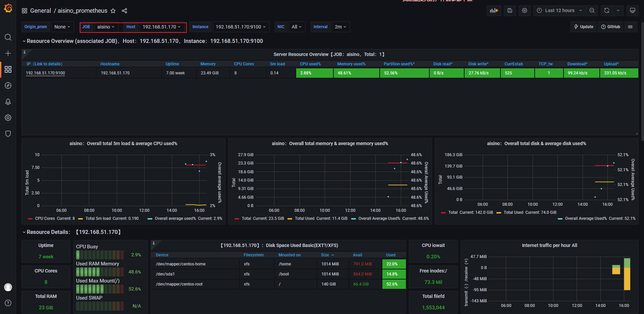Click the GitHub link button

(610, 27)
